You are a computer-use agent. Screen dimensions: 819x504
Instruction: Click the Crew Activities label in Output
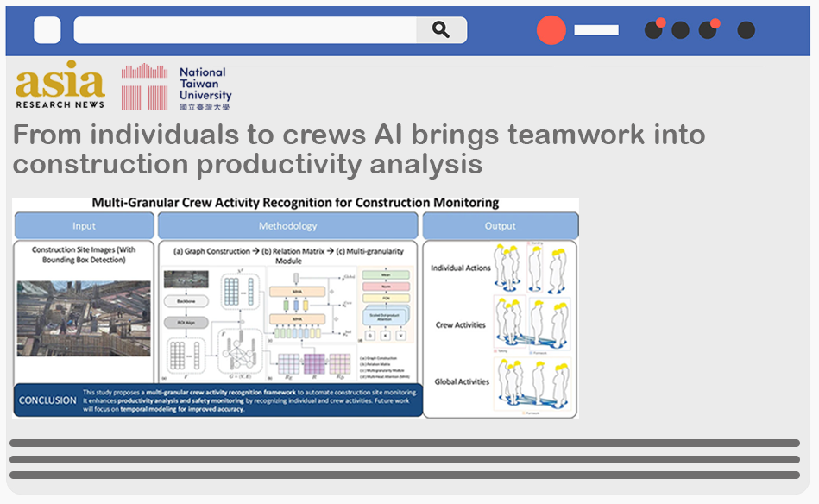pyautogui.click(x=460, y=325)
